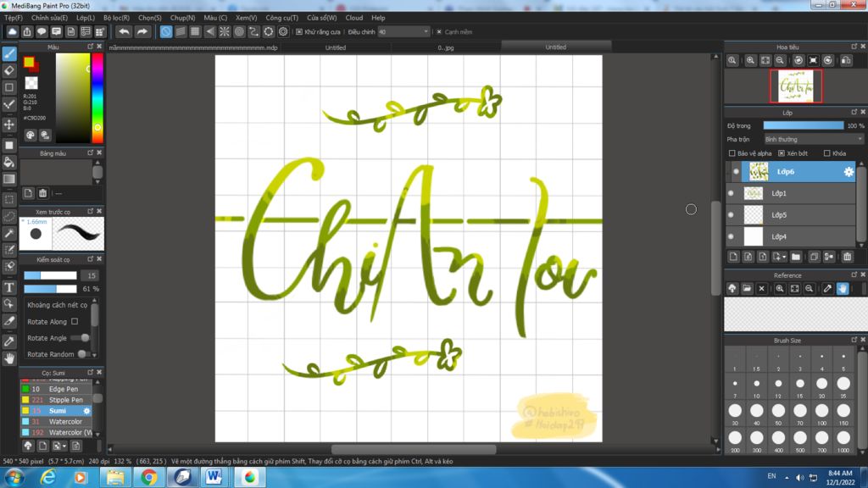Toggle Khóa lock checkbox
Screen dimensions: 868x488
pyautogui.click(x=826, y=153)
